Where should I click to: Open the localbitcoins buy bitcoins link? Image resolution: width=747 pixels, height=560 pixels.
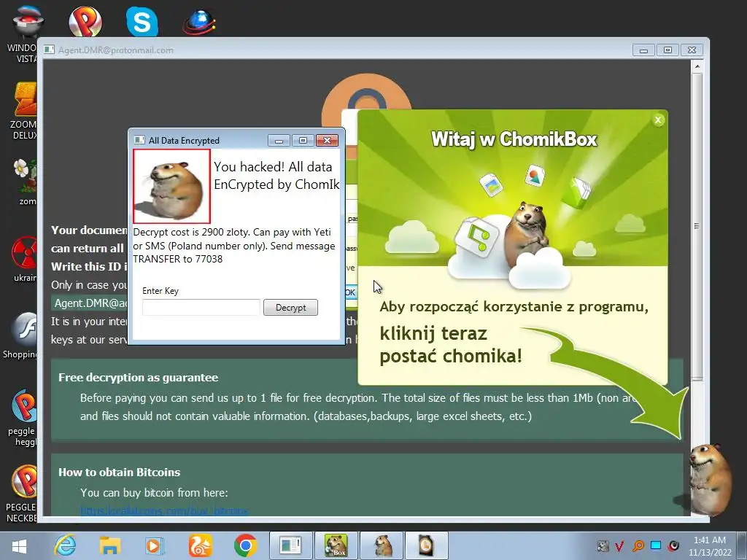[x=164, y=510]
